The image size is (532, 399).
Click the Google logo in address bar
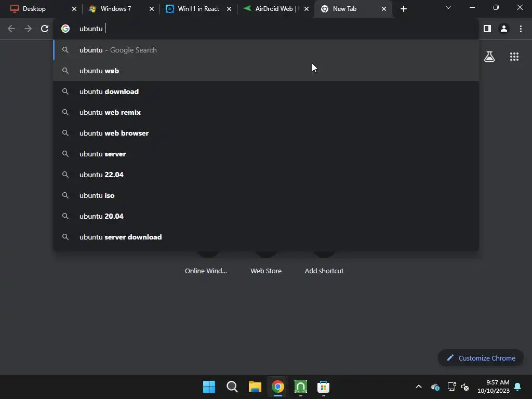pyautogui.click(x=65, y=29)
